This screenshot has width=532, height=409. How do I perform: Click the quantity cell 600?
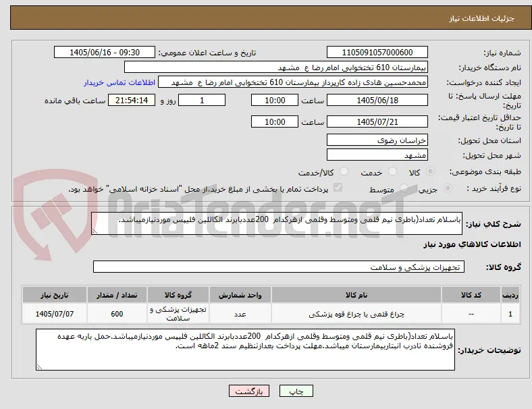coord(117,314)
